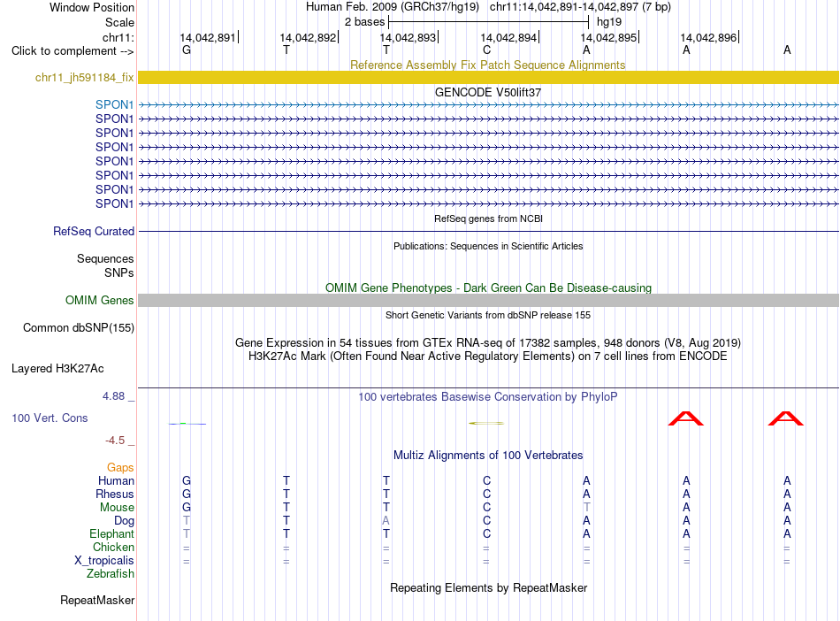Select the Chicken alignment row label
This screenshot has width=840, height=621.
(x=113, y=547)
